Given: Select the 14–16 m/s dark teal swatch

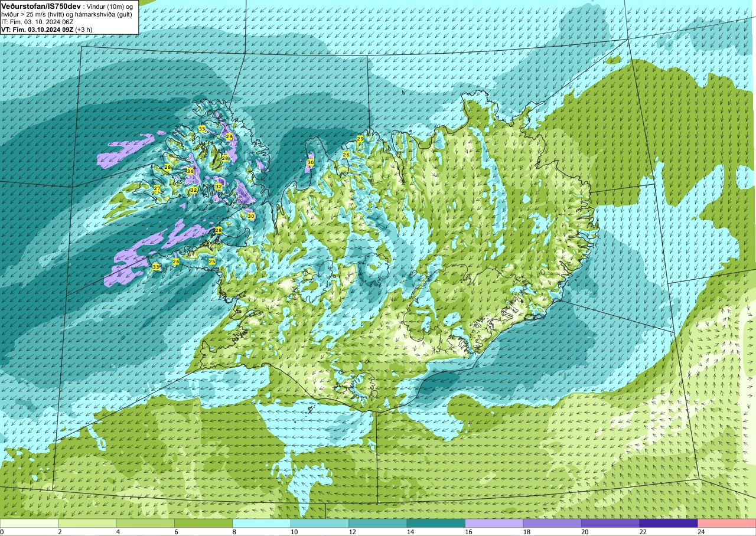Looking at the screenshot, I should (x=436, y=523).
